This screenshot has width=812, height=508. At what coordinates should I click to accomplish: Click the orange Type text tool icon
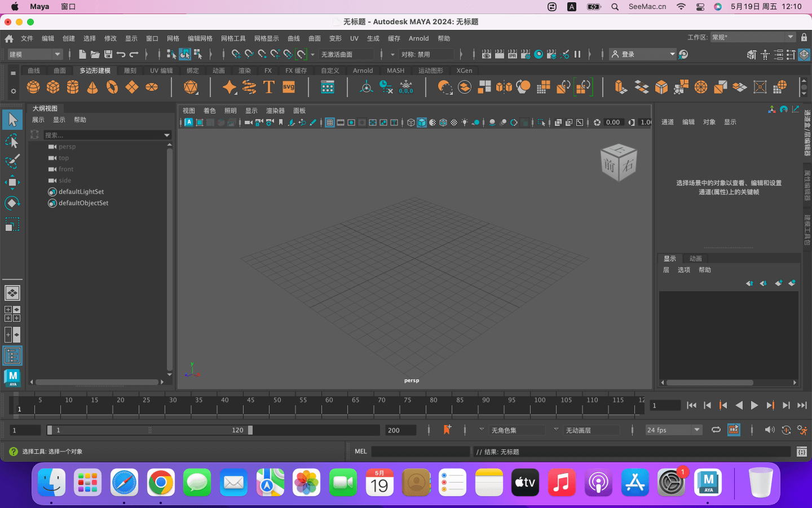click(269, 87)
